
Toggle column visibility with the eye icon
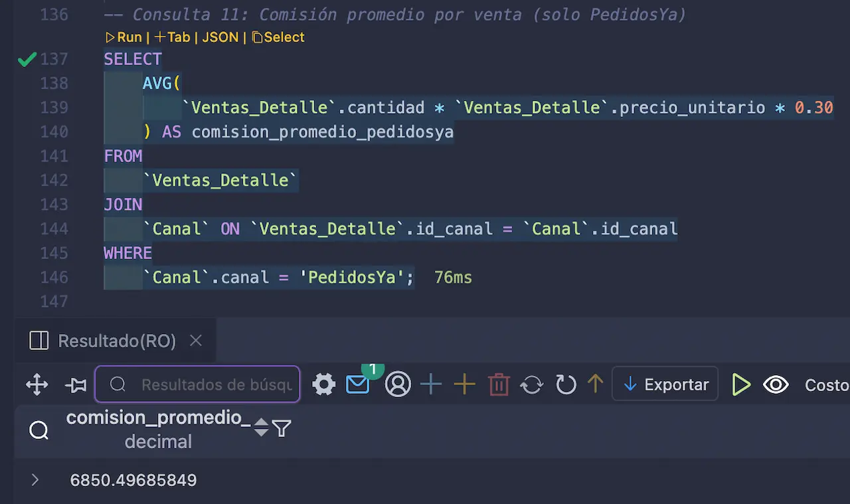pos(776,384)
